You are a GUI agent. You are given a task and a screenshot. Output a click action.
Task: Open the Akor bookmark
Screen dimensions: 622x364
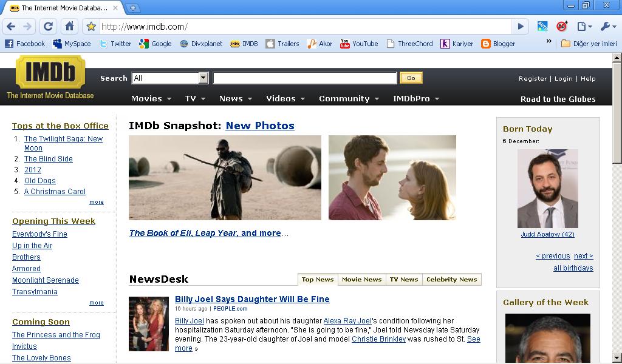pos(320,44)
